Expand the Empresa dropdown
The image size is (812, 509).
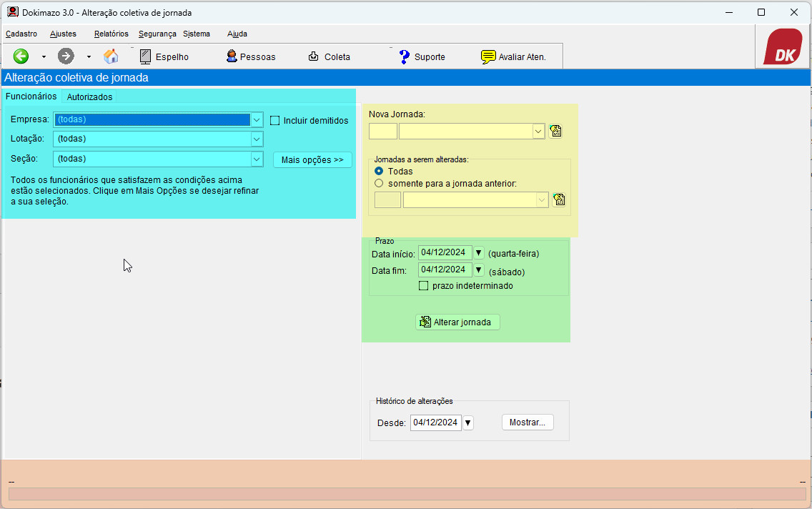[257, 119]
